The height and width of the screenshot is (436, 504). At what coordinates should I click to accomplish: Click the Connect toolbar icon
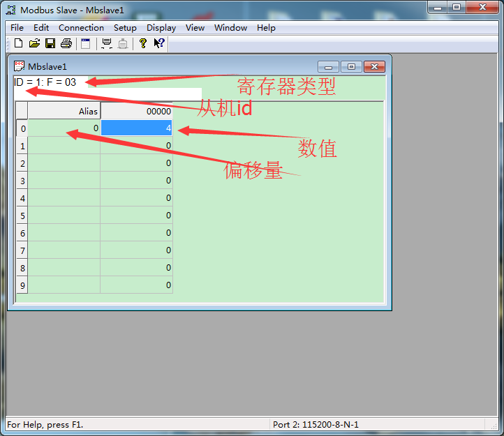click(107, 43)
